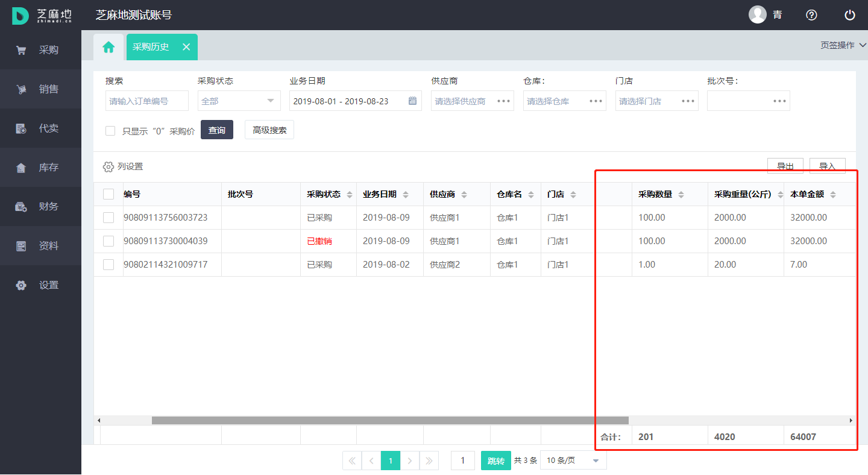Click the 导出 button
868x475 pixels.
[x=785, y=166]
